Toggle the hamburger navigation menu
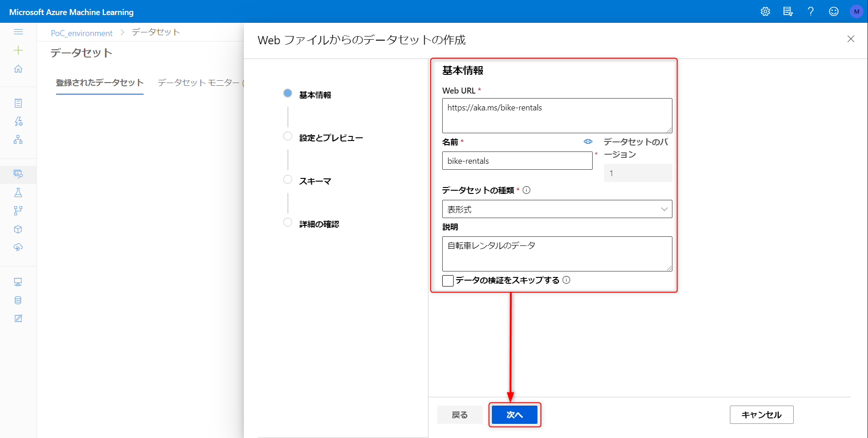Image resolution: width=868 pixels, height=438 pixels. pos(18,32)
